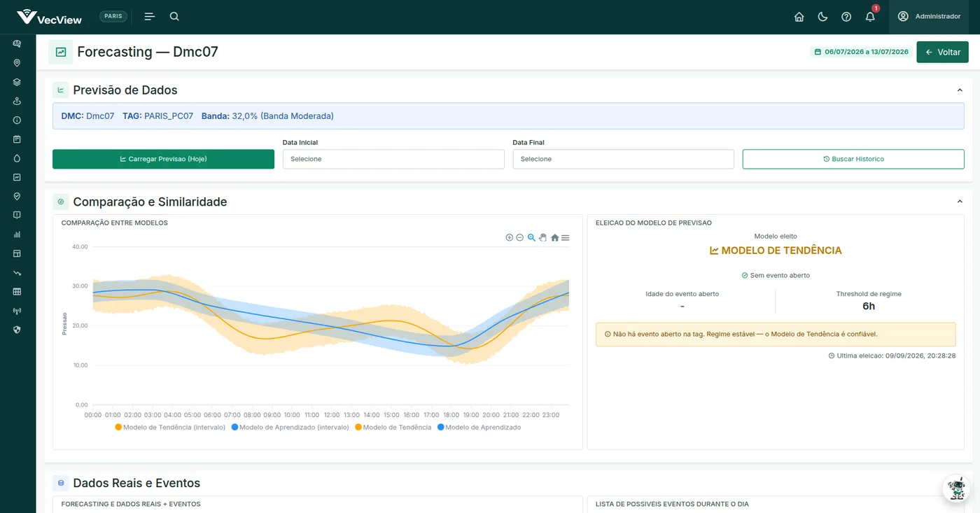
Task: Open the Data Final date selector
Action: [x=623, y=159]
